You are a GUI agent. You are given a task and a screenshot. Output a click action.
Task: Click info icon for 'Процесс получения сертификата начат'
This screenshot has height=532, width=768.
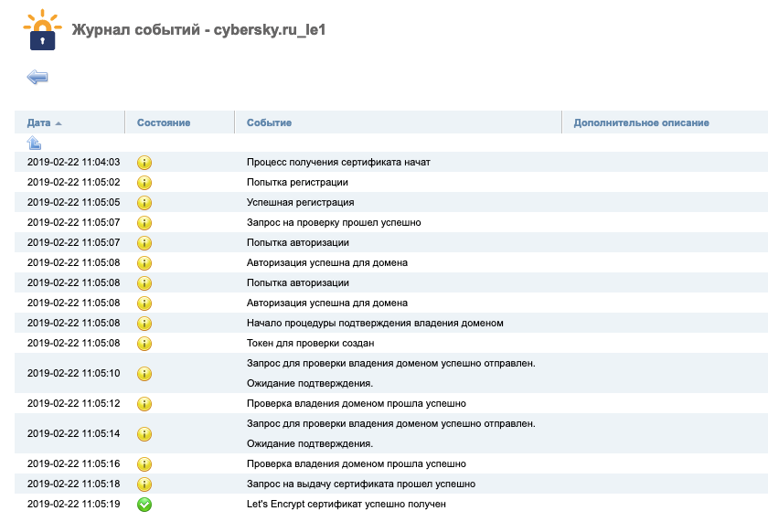point(144,162)
